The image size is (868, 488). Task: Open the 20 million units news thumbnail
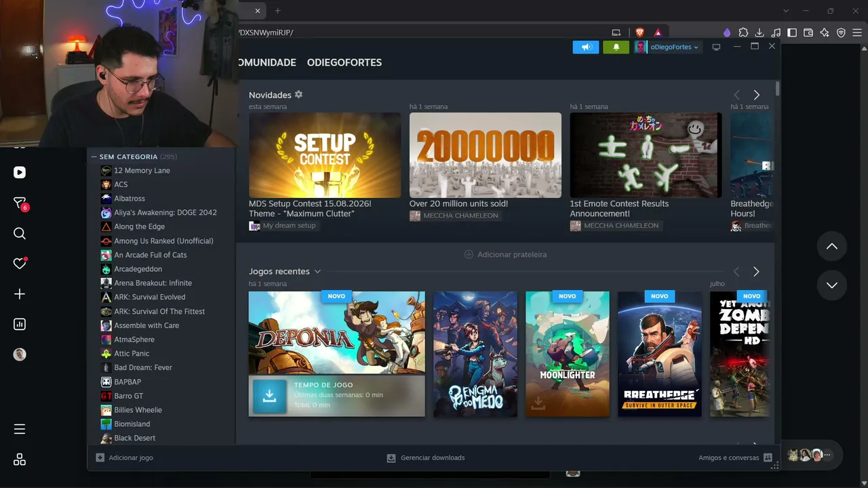click(x=486, y=155)
